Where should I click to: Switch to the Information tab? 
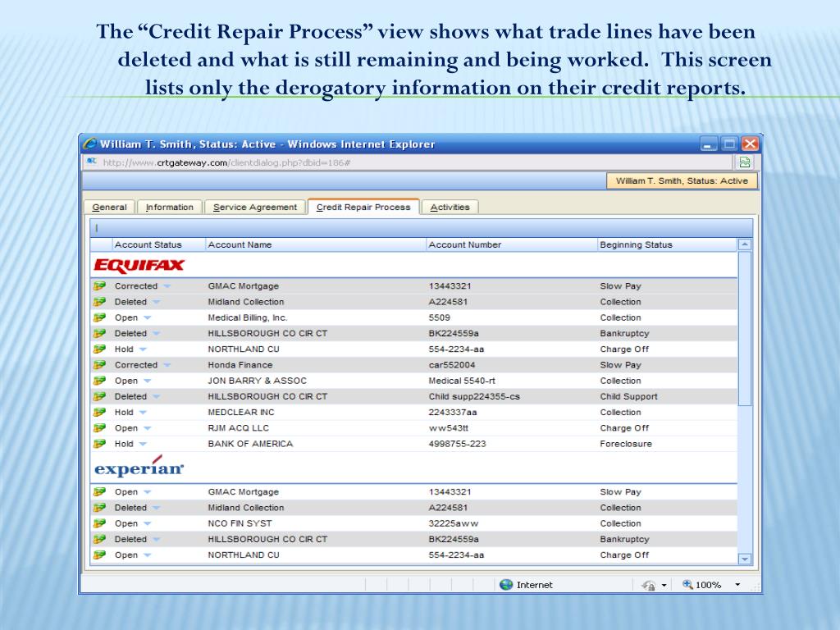[x=169, y=208]
